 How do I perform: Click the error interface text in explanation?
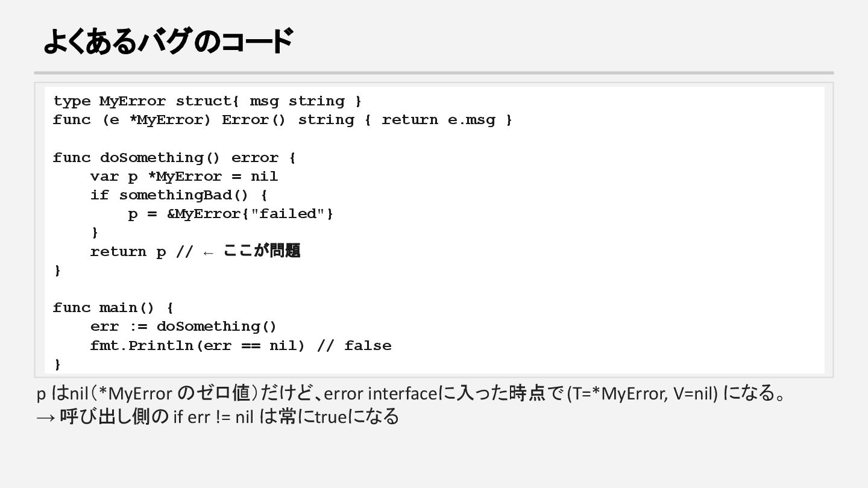(x=380, y=394)
